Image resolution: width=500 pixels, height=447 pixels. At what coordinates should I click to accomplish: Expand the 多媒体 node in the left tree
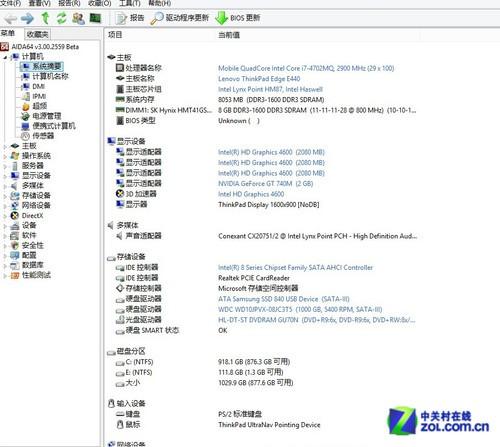(x=5, y=186)
